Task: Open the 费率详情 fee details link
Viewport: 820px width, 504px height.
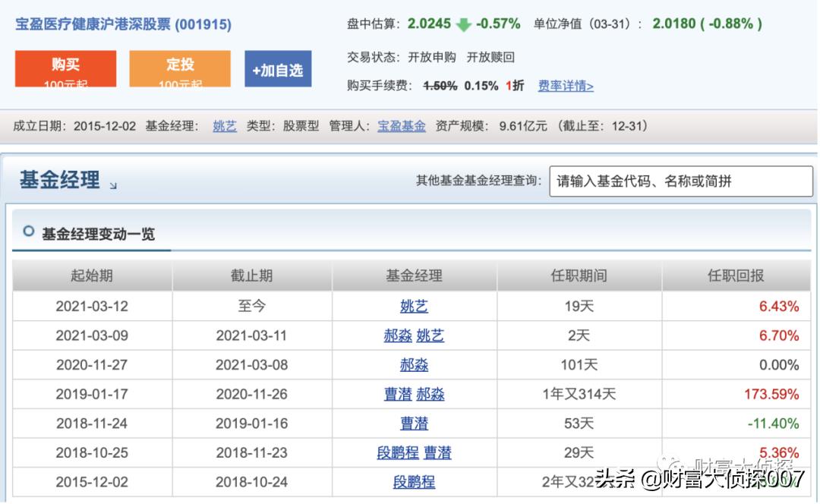Action: 563,86
